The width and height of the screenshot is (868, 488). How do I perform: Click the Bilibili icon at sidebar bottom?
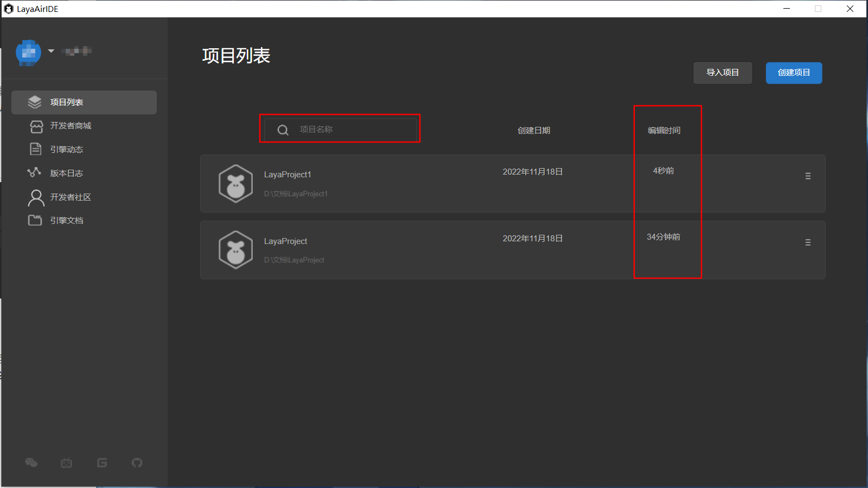66,463
